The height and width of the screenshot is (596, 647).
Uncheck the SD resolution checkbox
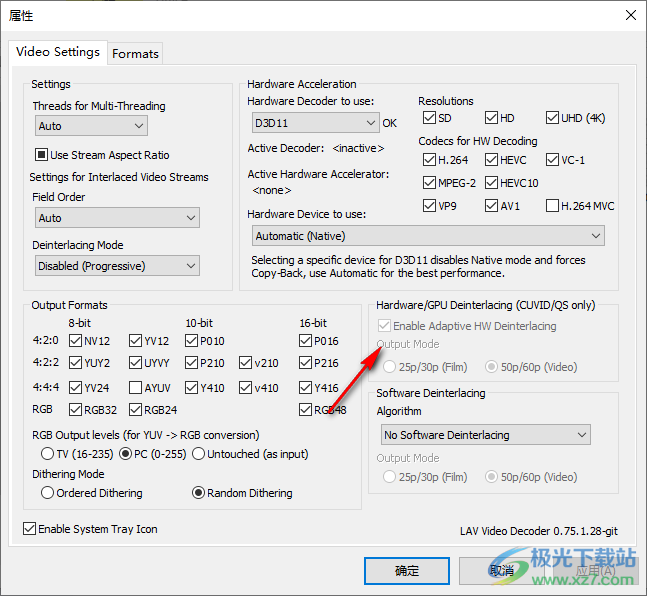(x=429, y=118)
